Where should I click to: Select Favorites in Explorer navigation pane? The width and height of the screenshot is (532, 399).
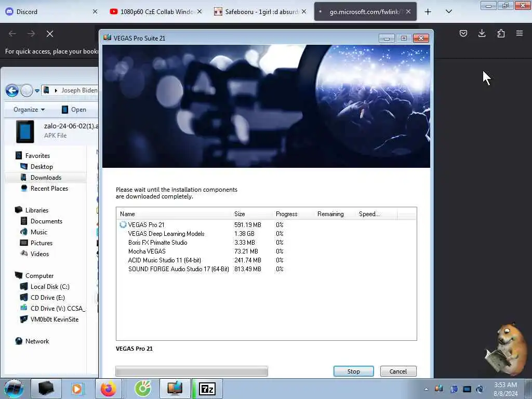coord(33,156)
